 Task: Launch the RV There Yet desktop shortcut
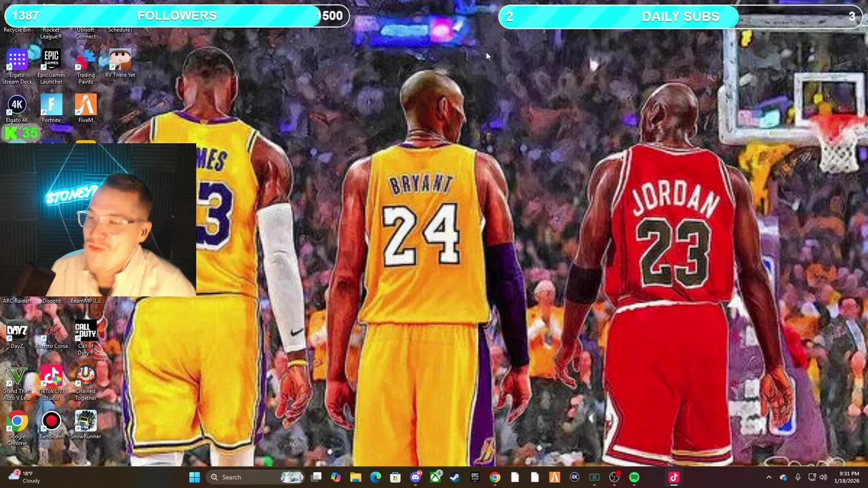pos(120,64)
